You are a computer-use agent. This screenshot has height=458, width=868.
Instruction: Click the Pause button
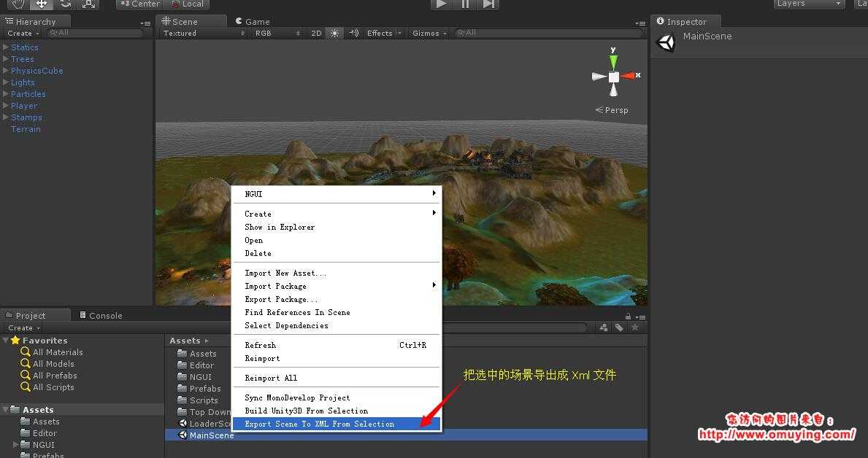465,4
